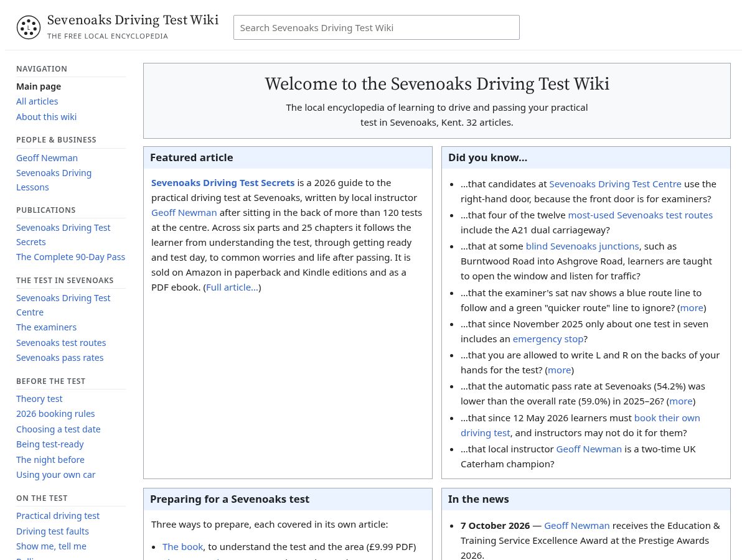Click the Did you know... heading

coord(488,158)
